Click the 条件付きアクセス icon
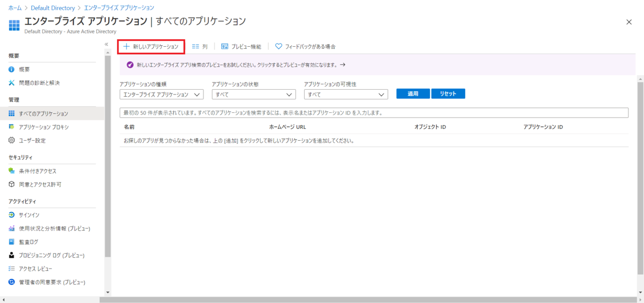 [x=12, y=171]
